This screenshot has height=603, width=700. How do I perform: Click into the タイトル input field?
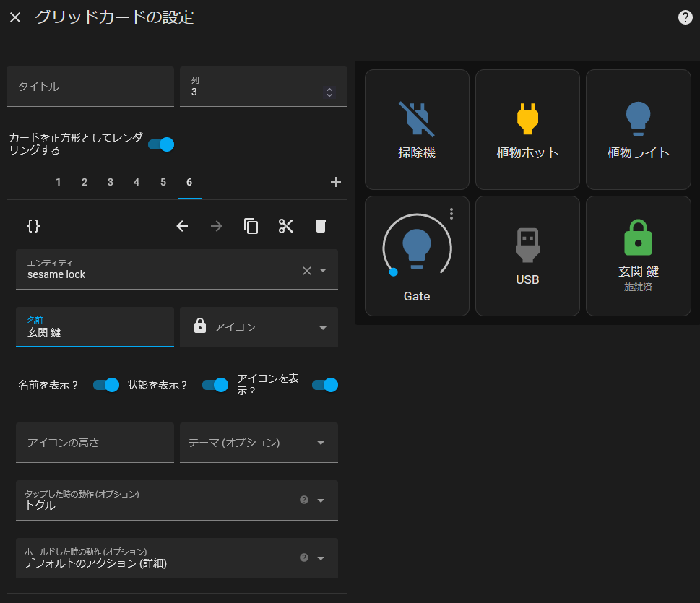90,87
